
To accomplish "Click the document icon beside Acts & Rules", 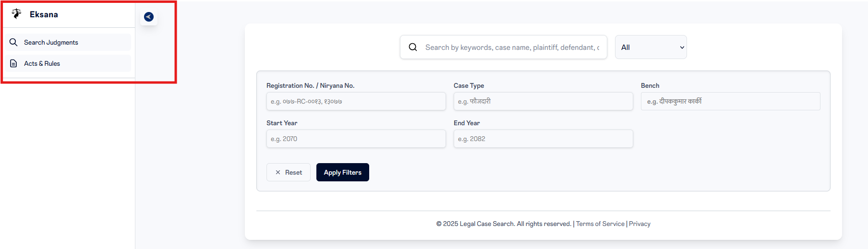I will tap(13, 63).
